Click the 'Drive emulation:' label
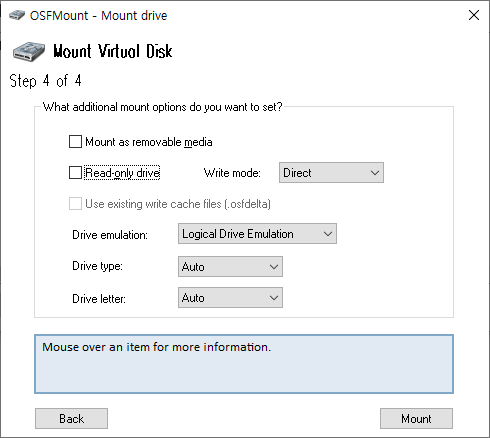 (x=110, y=235)
